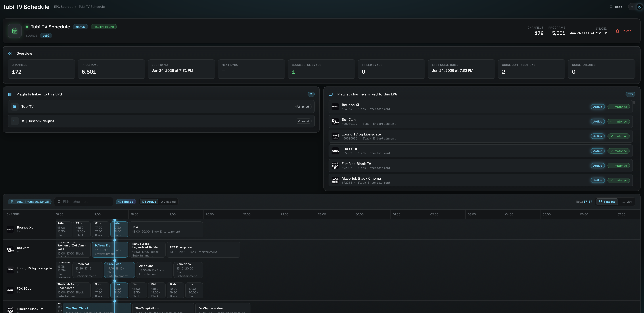The height and width of the screenshot is (313, 644).
Task: Open I'm Charlie Walker program block
Action: click(x=223, y=308)
